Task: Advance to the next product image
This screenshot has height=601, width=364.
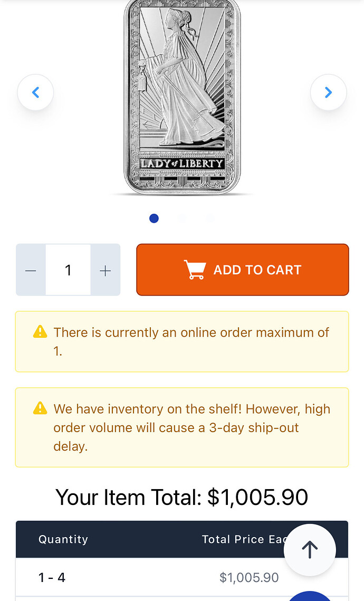Action: point(328,93)
